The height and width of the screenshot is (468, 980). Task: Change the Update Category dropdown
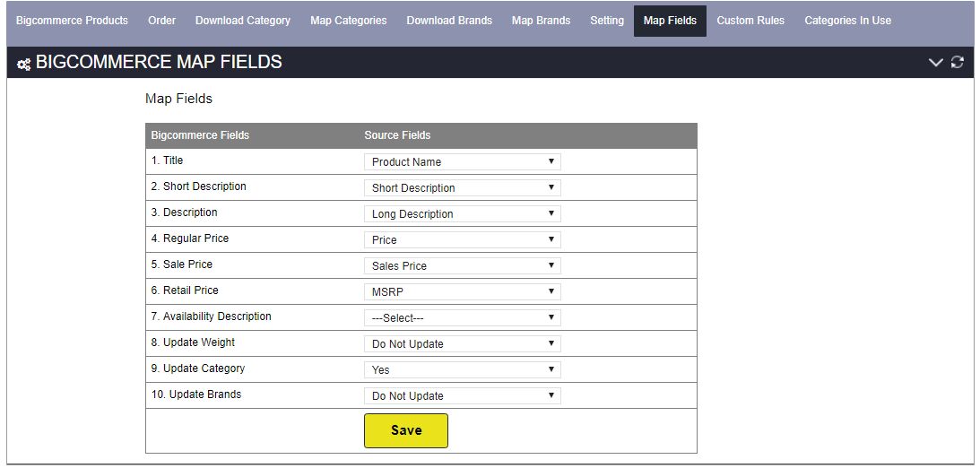point(463,370)
